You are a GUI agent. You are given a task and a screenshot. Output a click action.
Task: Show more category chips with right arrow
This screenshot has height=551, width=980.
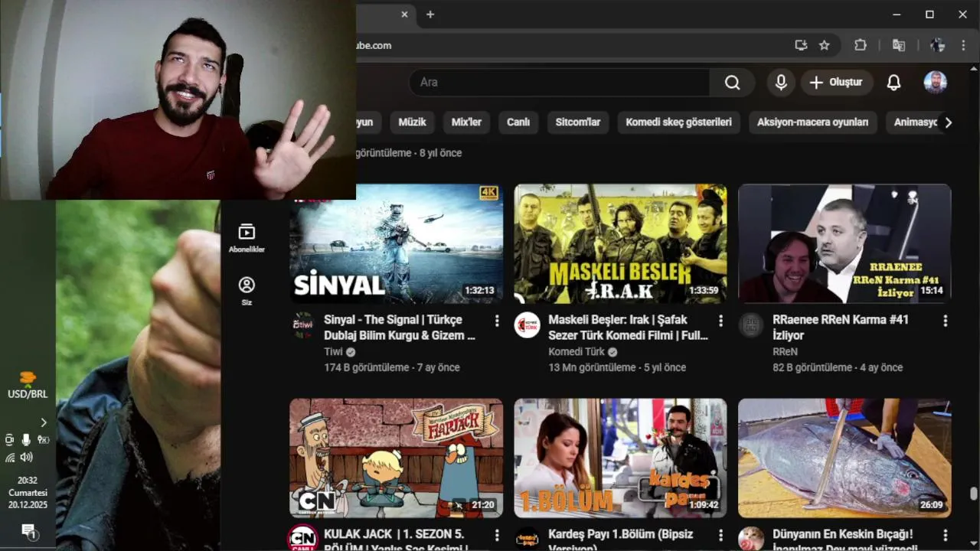pos(948,122)
